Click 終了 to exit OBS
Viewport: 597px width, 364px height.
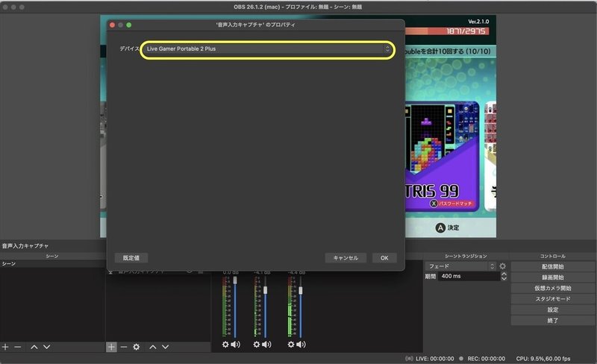[553, 321]
